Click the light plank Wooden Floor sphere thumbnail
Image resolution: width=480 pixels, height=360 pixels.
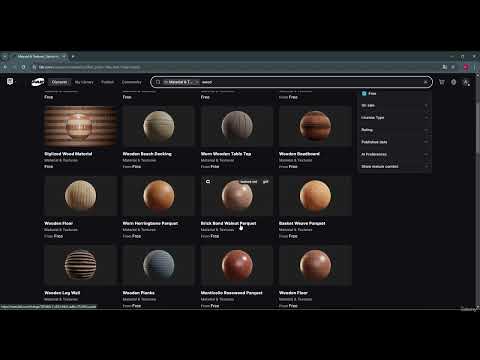pos(80,196)
